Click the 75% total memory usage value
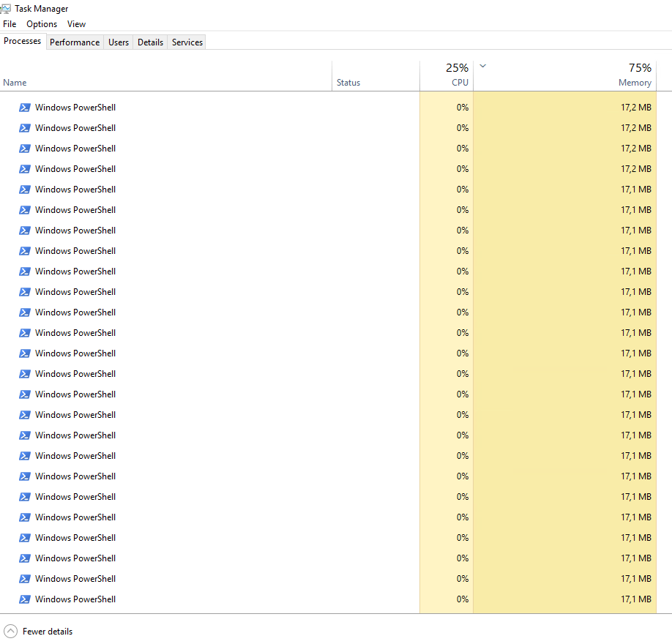672x644 pixels. [x=640, y=68]
